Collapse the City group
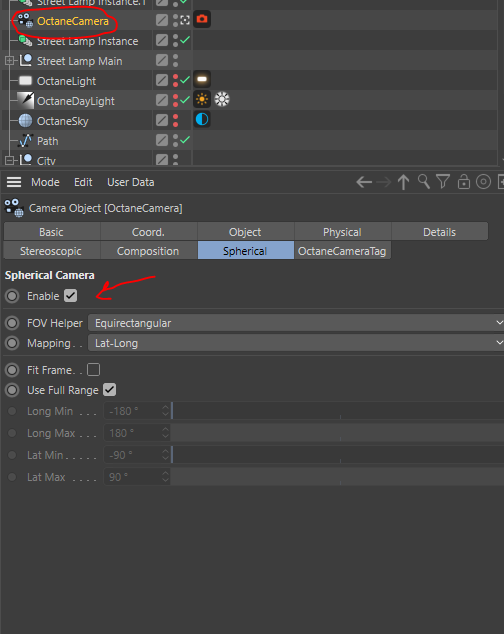504x634 pixels. pos(9,161)
